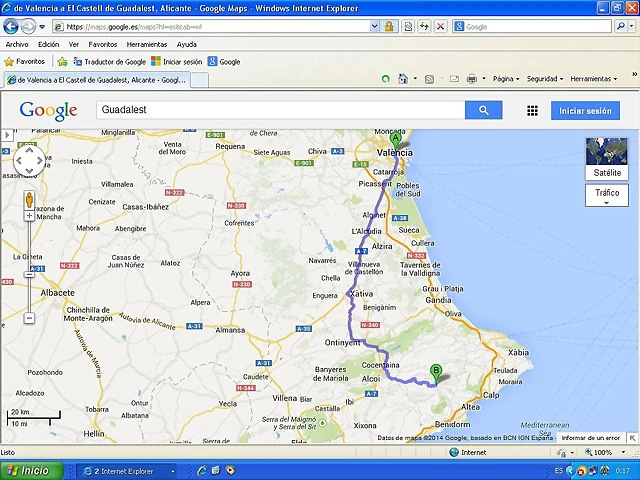
Task: Open the Traductor de Google bookmark
Action: click(109, 62)
